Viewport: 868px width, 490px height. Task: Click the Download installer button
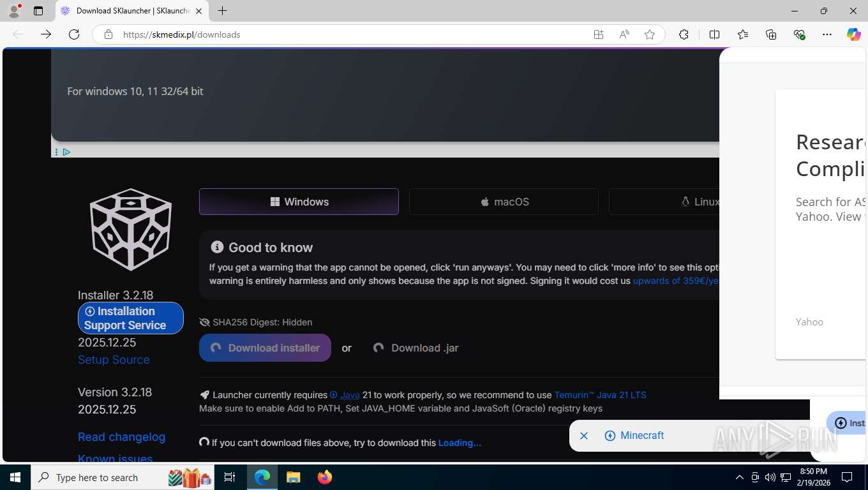click(265, 348)
